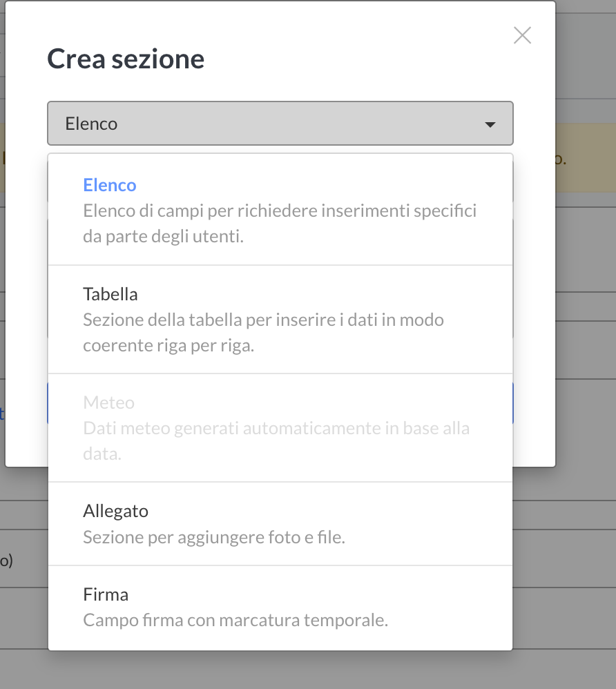Viewport: 616px width, 689px height.
Task: Click description 'Campo firma con marcatura temporale'
Action: 235,620
